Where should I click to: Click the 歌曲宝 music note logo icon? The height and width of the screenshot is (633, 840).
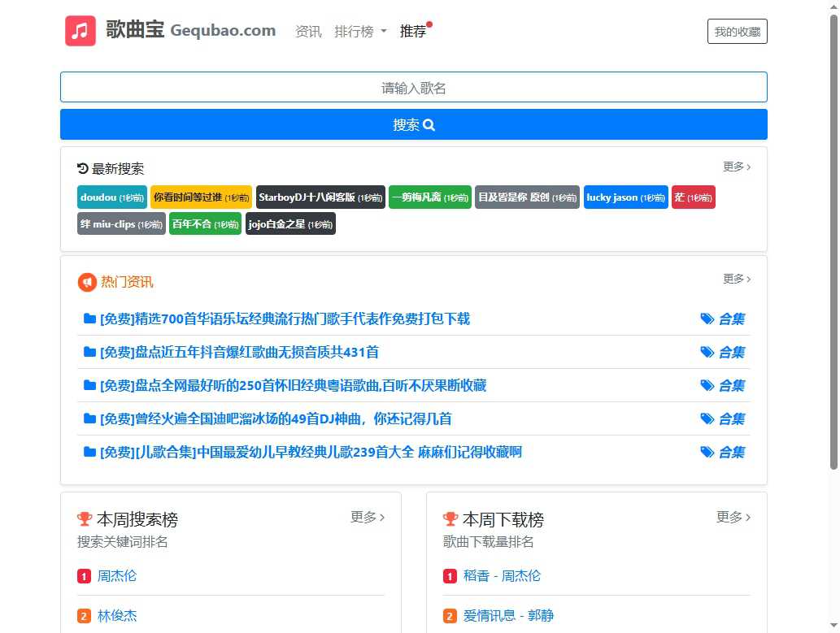[80, 30]
